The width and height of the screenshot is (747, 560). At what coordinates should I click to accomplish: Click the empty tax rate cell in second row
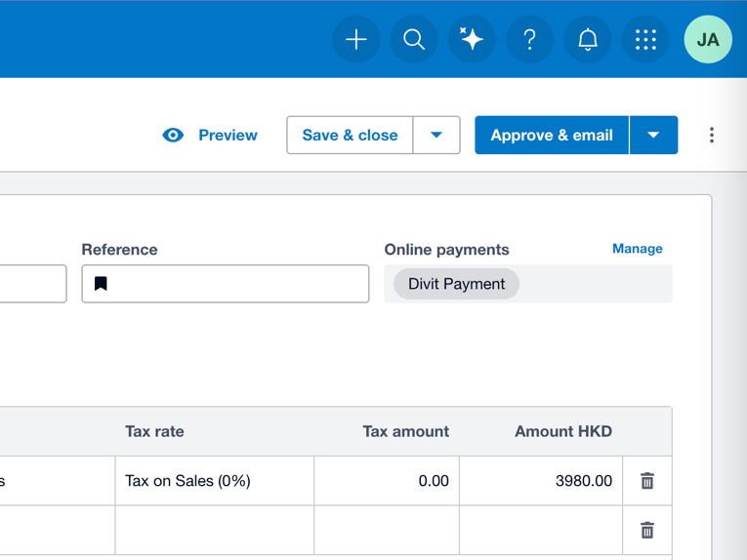pos(215,530)
